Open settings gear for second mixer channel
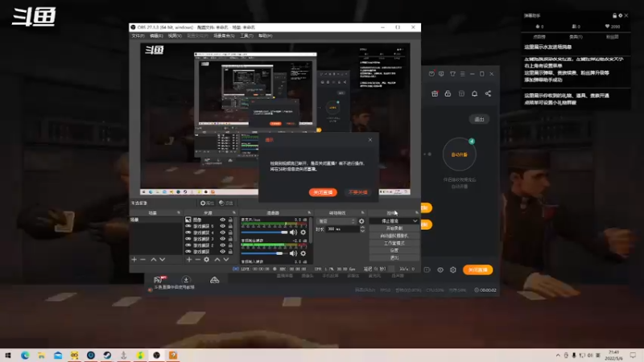Image resolution: width=644 pixels, height=362 pixels. 303,253
